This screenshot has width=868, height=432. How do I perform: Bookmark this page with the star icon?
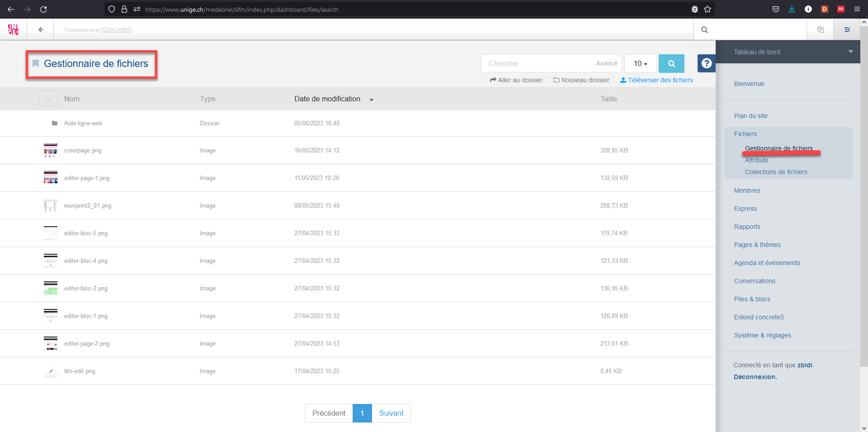708,9
